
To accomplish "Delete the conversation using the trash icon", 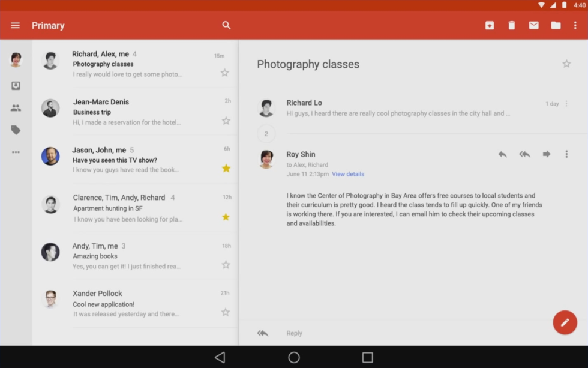I will point(511,25).
